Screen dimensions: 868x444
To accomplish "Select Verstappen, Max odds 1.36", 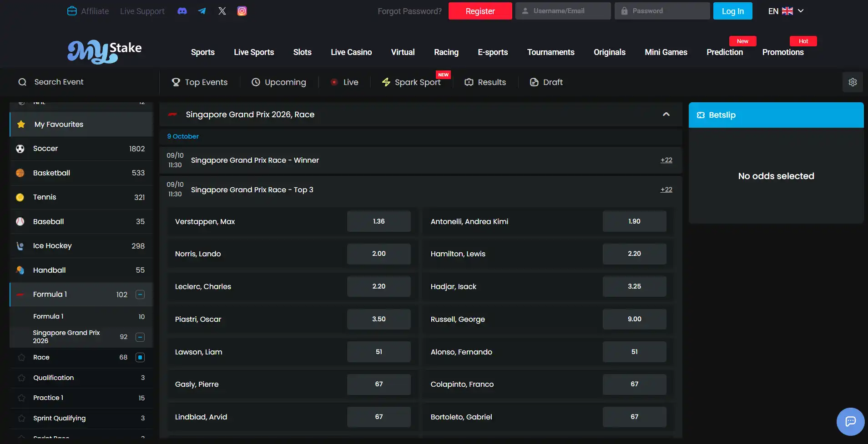I will 378,221.
